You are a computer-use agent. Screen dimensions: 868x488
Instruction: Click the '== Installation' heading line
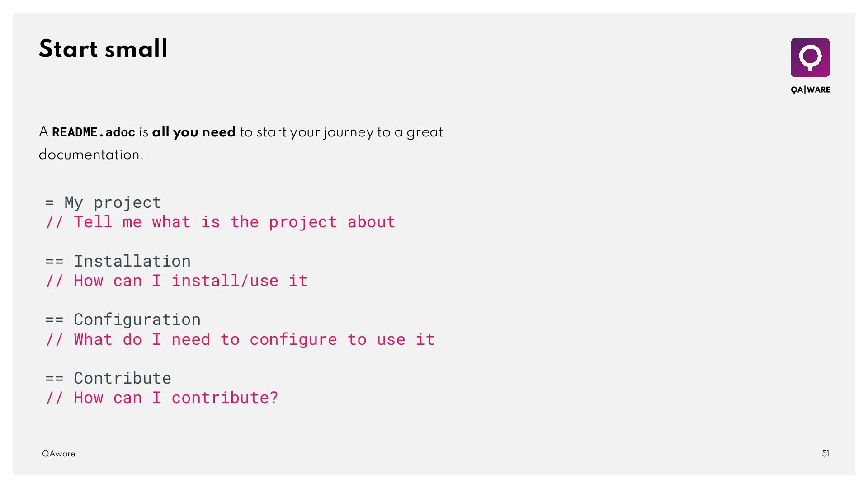[x=118, y=261]
